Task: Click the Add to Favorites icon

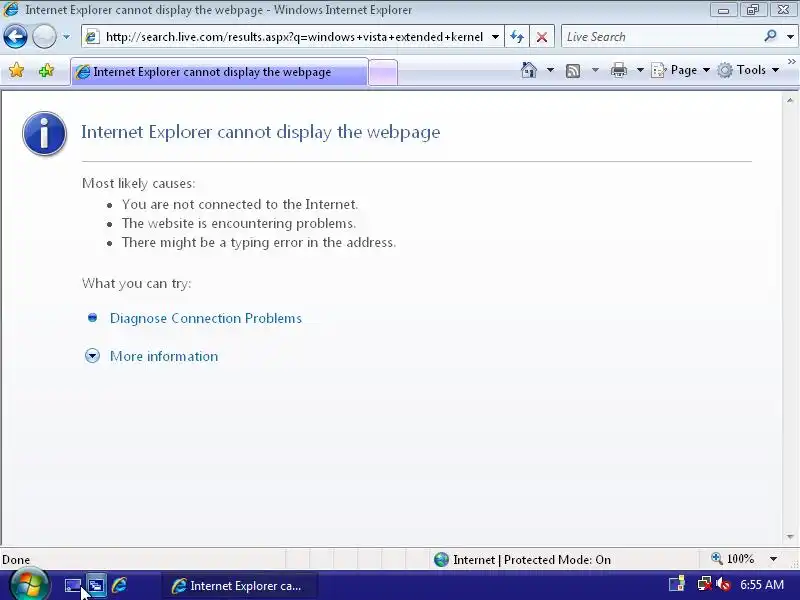Action: tap(46, 70)
